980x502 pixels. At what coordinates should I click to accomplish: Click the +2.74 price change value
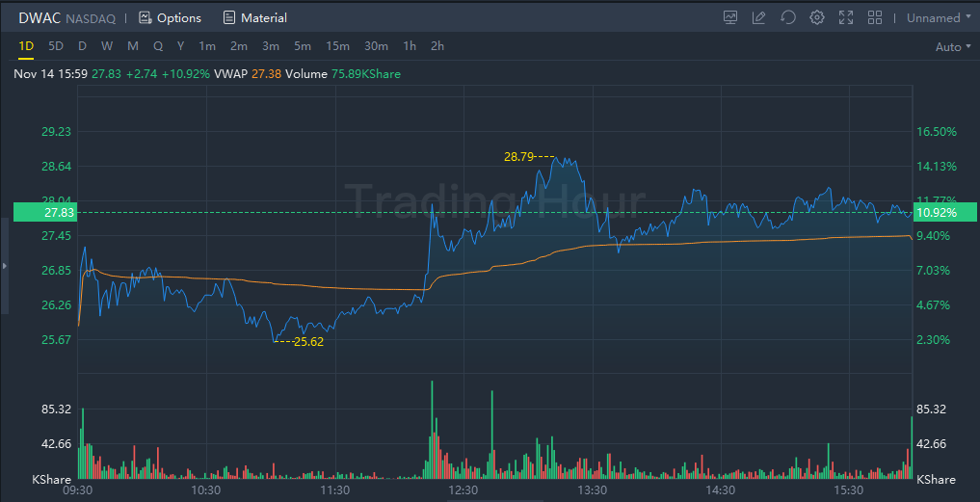(x=142, y=74)
